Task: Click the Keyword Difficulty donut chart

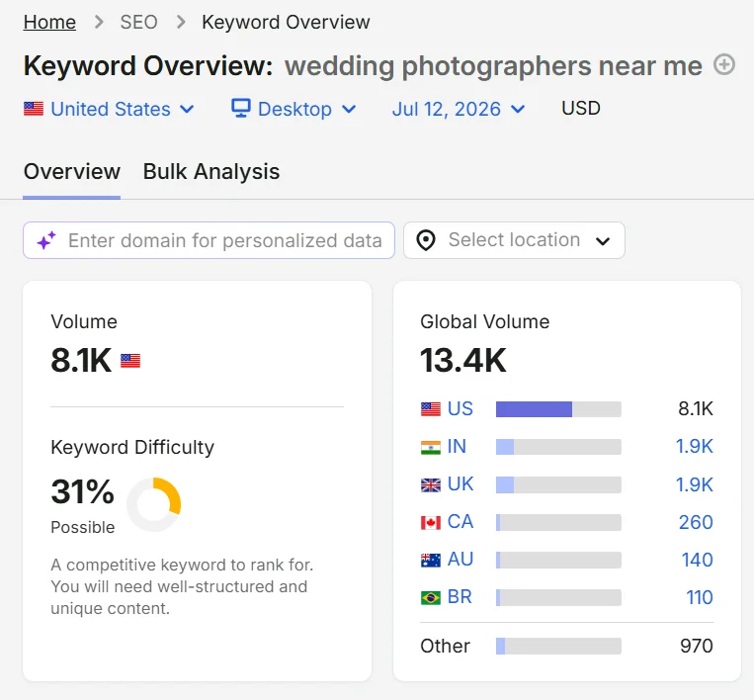Action: 154,504
